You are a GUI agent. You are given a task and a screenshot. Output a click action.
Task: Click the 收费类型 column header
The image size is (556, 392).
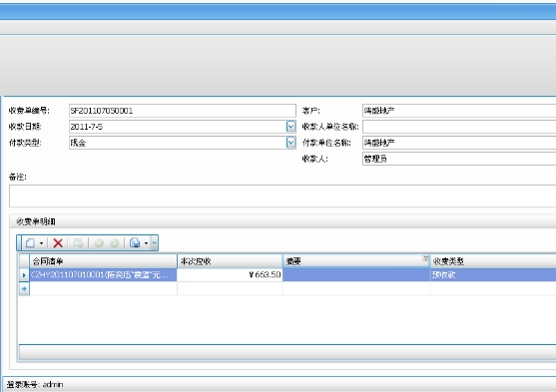(x=493, y=261)
